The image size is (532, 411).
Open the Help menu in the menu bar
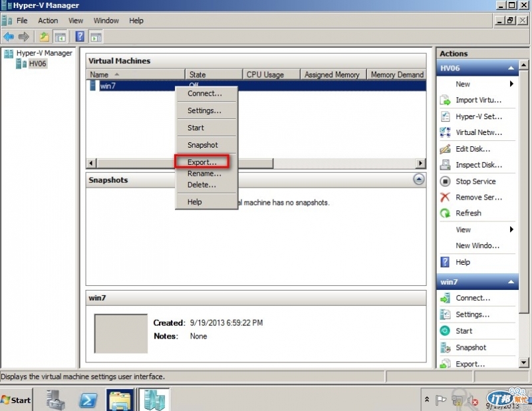tap(136, 21)
